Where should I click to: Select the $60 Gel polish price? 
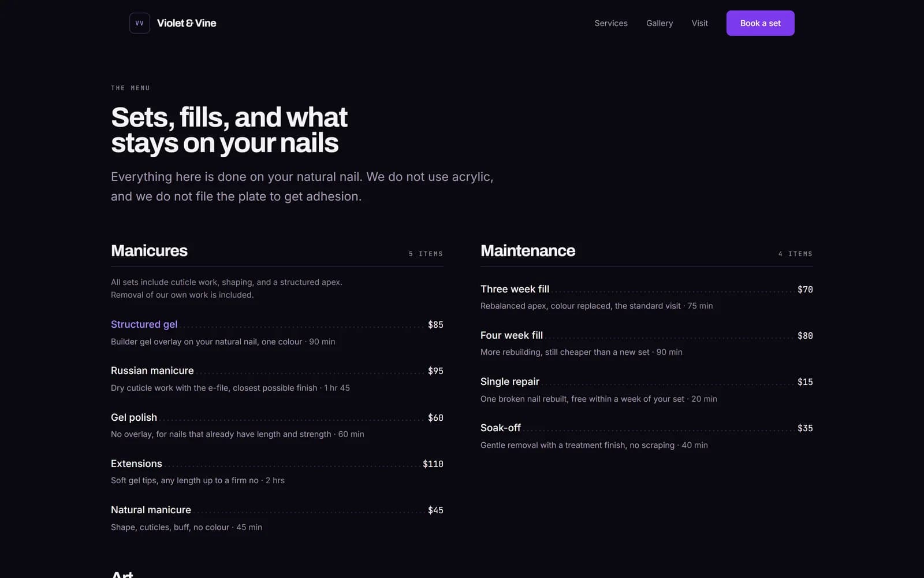click(x=435, y=418)
